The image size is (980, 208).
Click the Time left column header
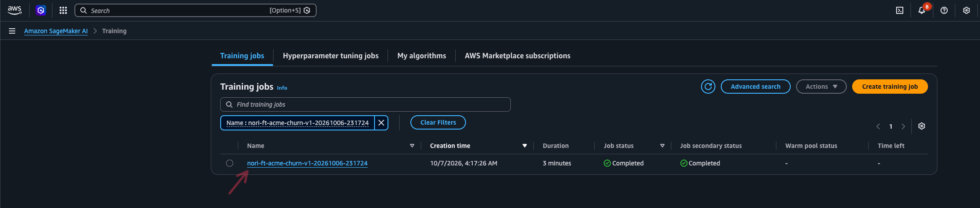891,146
